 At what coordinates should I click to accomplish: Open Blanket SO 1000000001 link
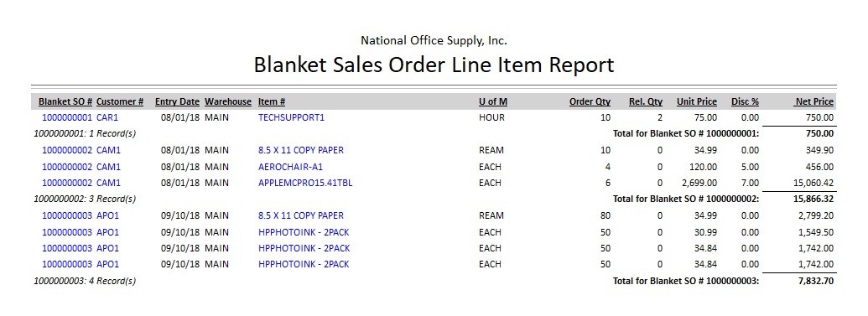click(66, 118)
